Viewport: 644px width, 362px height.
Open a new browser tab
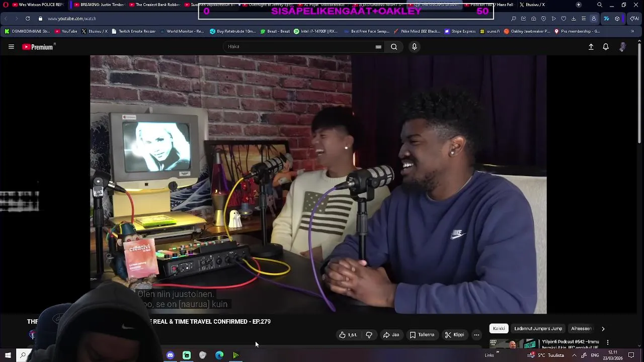579,5
